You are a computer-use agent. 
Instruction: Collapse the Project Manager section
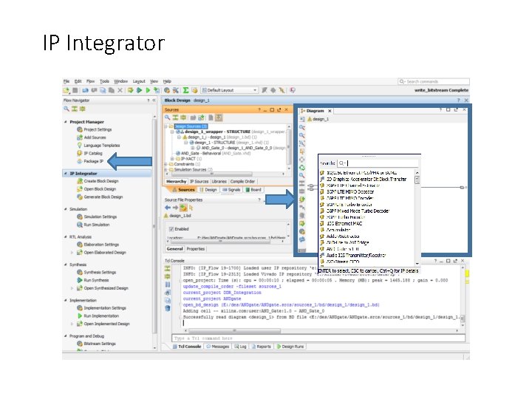66,122
